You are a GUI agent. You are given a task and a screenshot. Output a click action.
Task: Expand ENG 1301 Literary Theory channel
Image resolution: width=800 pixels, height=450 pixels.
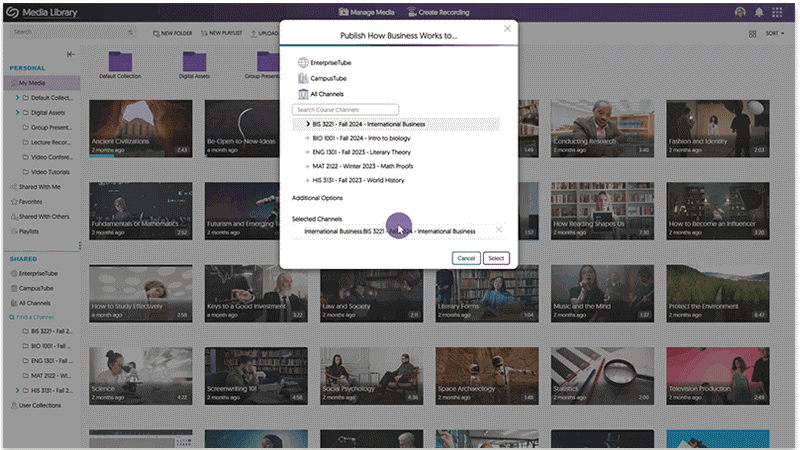click(308, 152)
